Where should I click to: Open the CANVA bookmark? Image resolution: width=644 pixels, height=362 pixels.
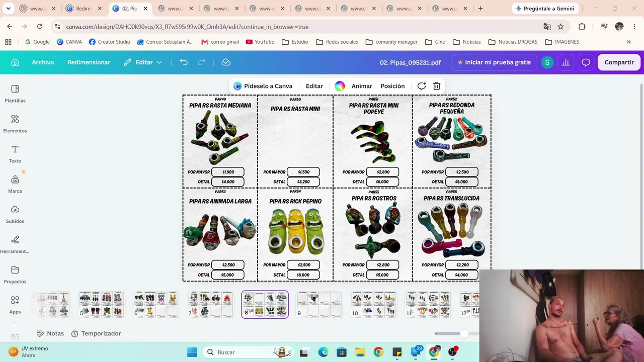69,42
